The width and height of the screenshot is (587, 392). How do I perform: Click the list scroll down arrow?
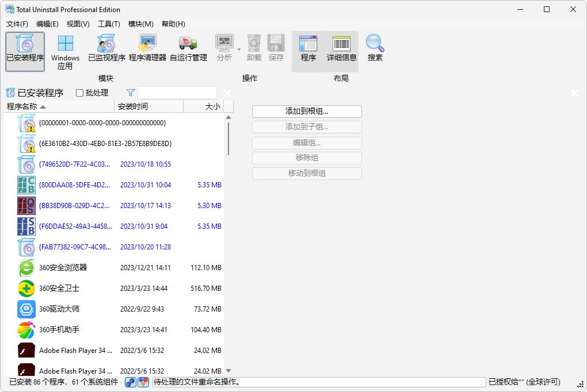click(228, 371)
